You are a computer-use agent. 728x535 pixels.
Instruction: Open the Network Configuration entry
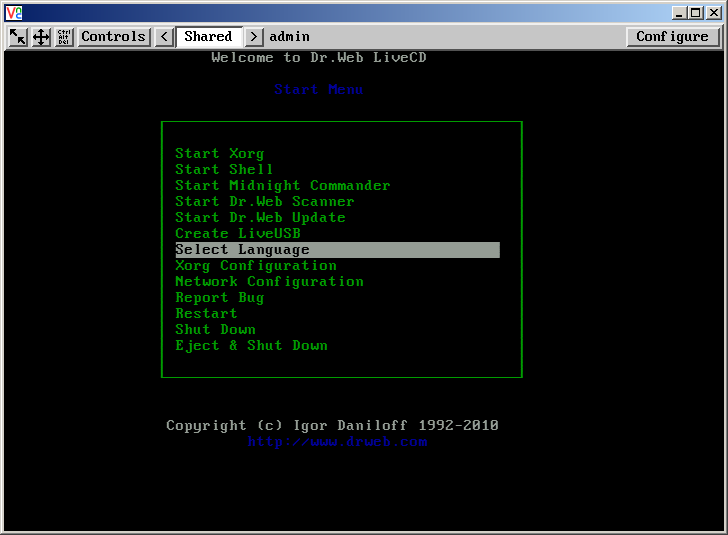pyautogui.click(x=269, y=281)
